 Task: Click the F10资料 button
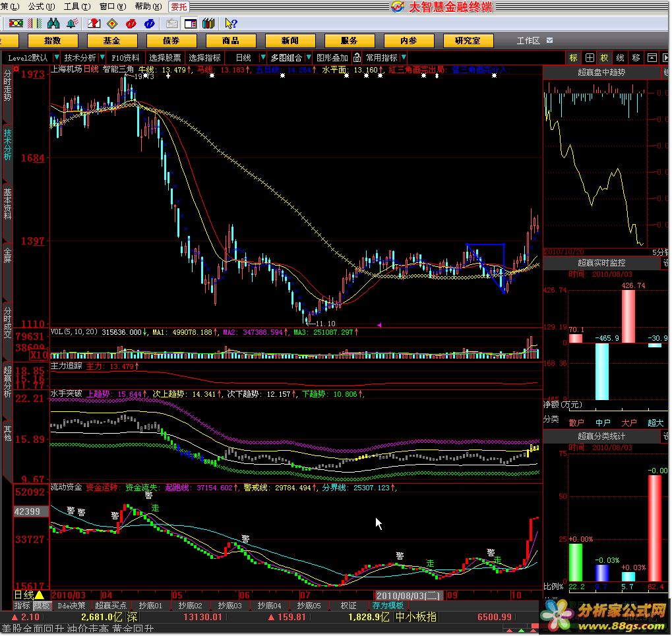(125, 57)
